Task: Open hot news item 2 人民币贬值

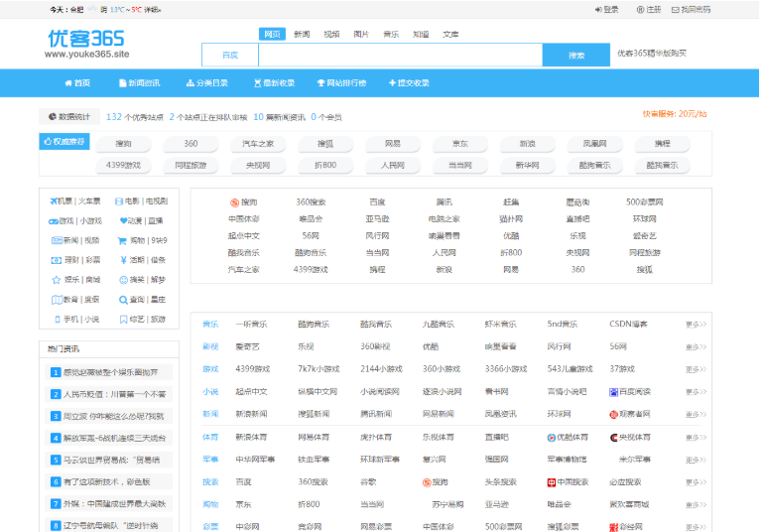Action: click(x=109, y=394)
